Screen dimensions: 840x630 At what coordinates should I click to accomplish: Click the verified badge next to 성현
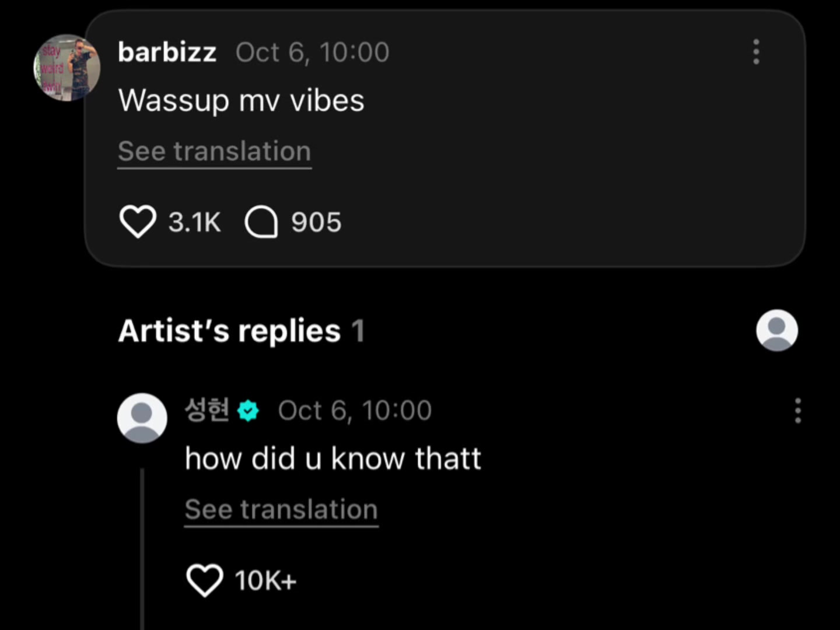click(249, 411)
